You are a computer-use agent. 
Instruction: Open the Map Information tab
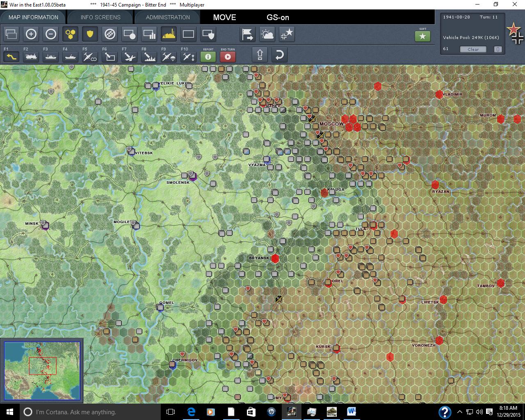(33, 17)
